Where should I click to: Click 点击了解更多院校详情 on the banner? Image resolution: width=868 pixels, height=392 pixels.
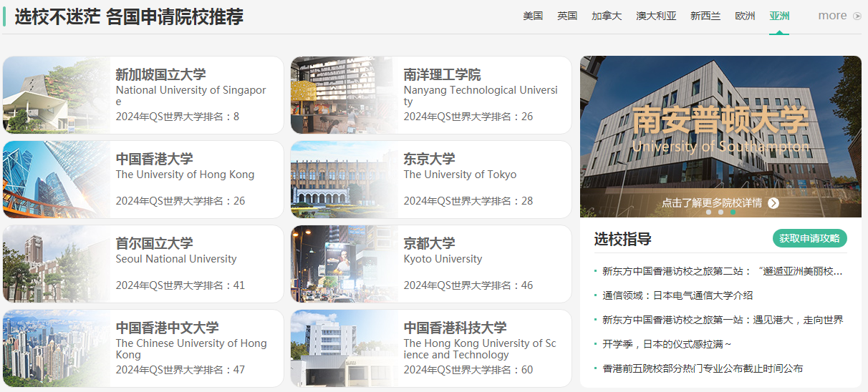[712, 203]
